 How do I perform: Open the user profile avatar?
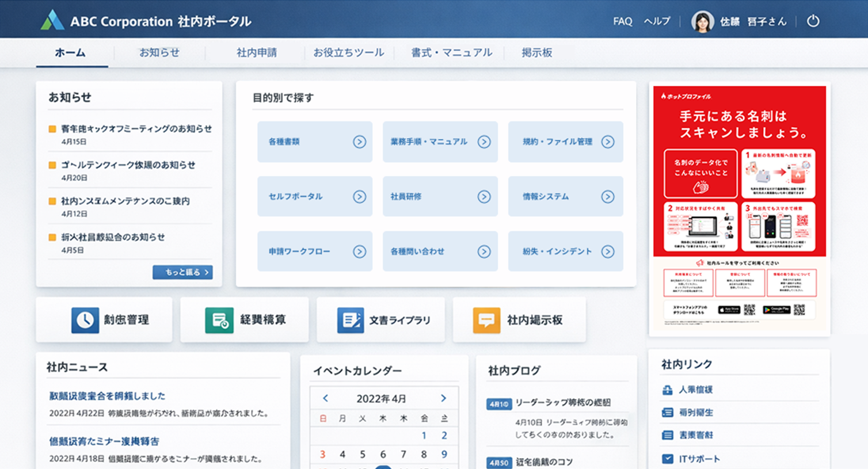pyautogui.click(x=702, y=22)
